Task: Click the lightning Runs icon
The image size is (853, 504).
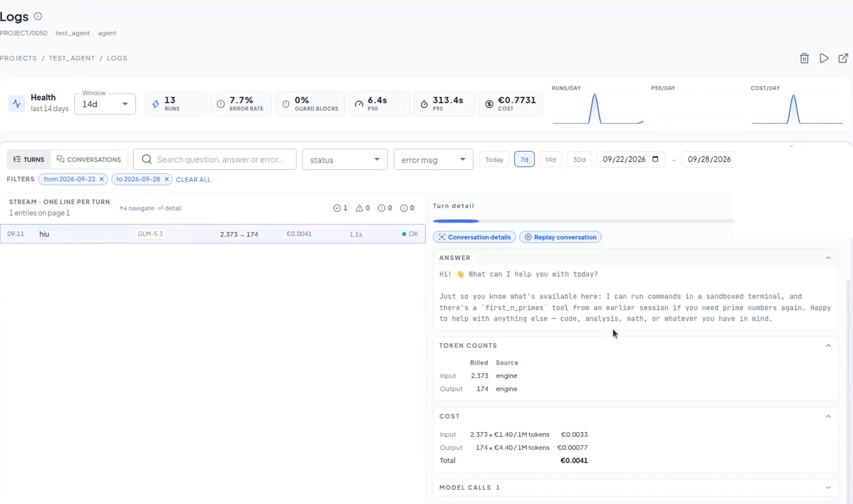Action: coord(155,104)
